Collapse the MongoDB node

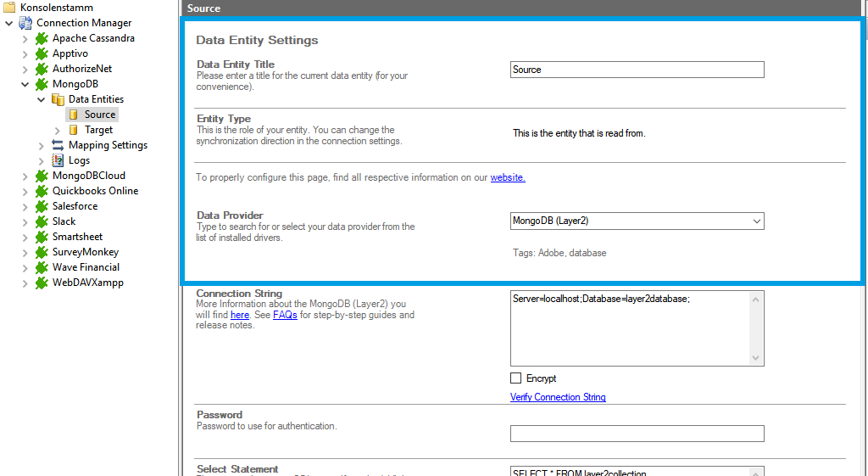coord(25,84)
